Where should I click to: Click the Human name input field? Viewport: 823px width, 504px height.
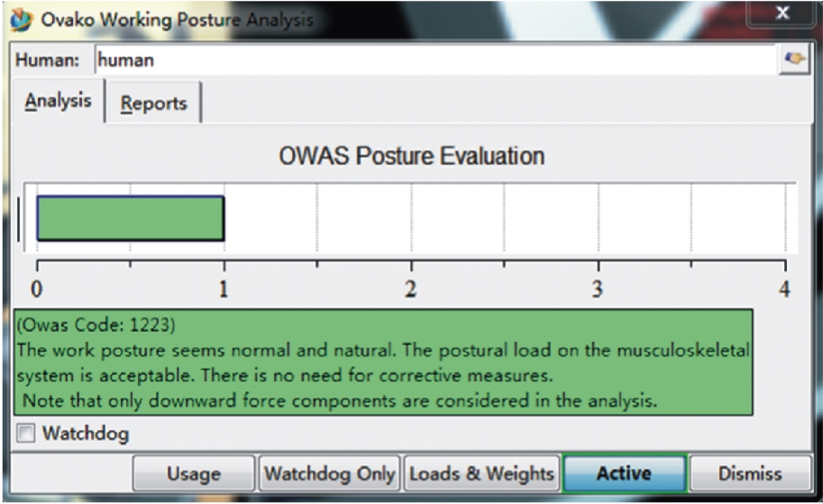[x=433, y=60]
